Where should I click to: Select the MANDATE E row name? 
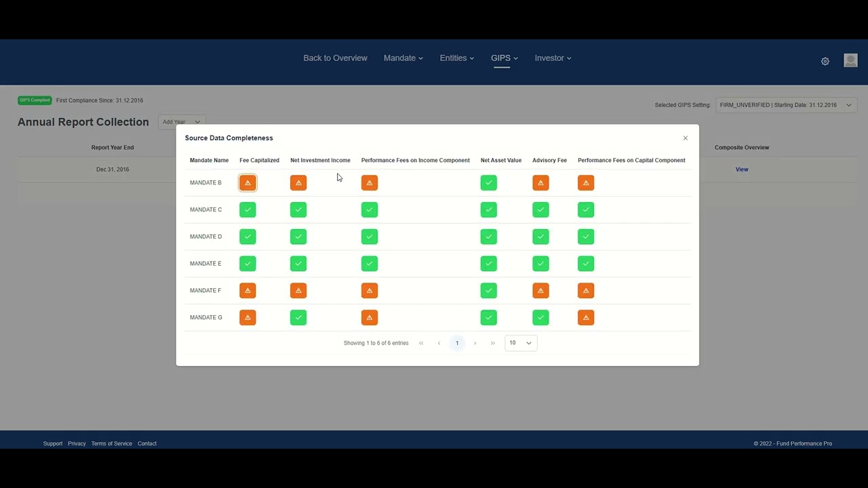tap(205, 264)
